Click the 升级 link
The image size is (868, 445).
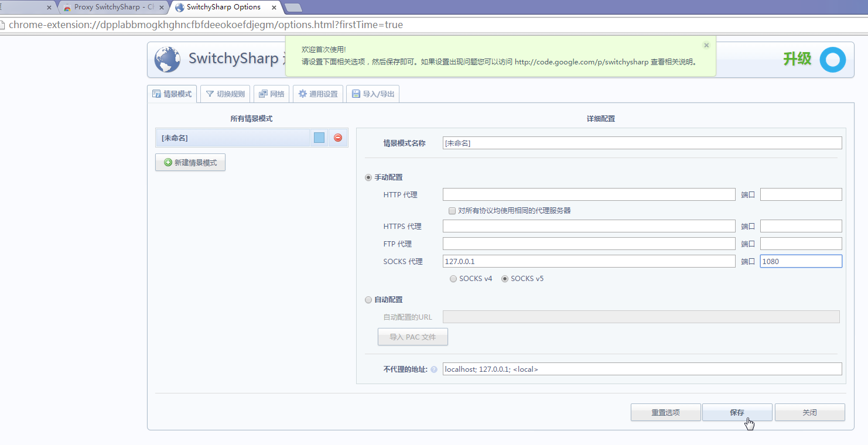(798, 59)
